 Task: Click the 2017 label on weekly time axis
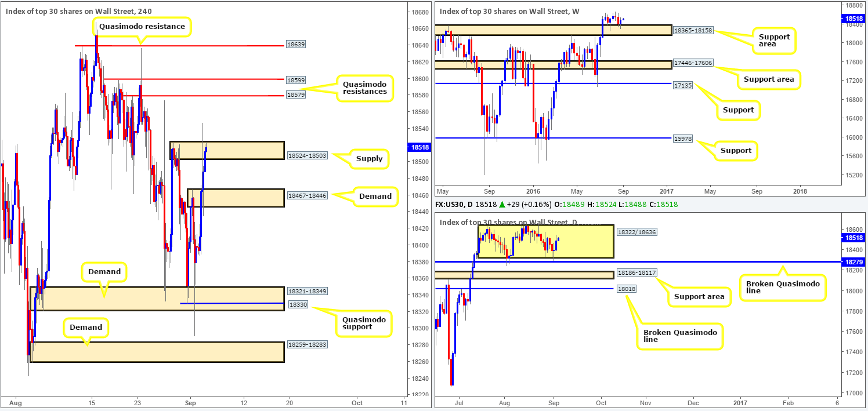coord(667,191)
